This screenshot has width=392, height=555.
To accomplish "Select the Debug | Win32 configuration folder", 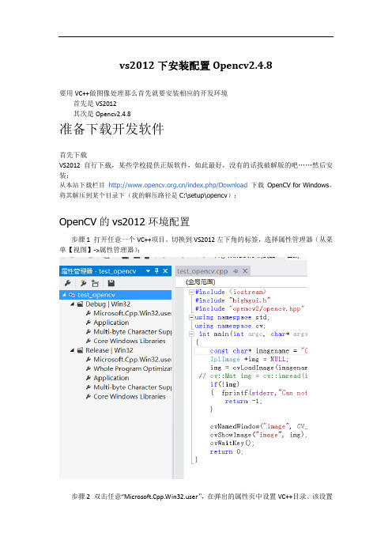I will pos(108,304).
